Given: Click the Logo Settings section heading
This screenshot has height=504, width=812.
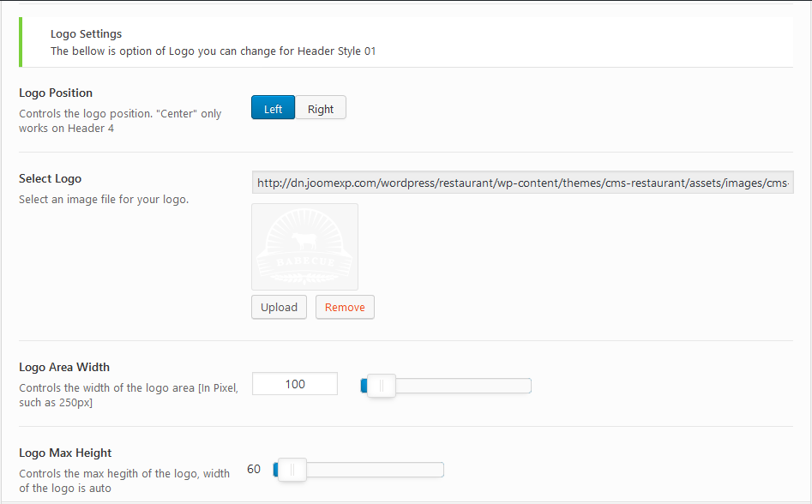Looking at the screenshot, I should coord(86,34).
